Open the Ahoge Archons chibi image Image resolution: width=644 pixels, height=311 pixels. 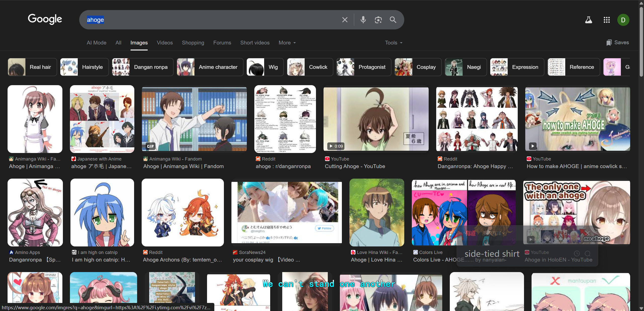[183, 213]
